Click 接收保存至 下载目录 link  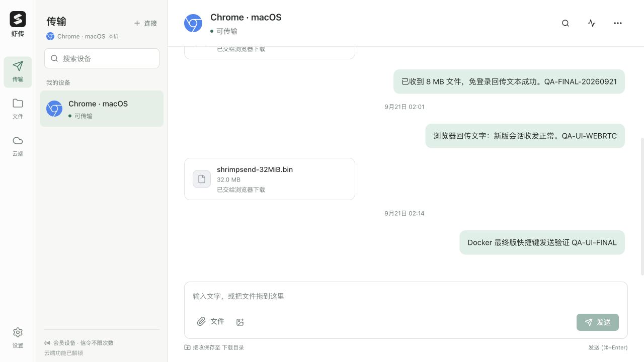pos(214,347)
